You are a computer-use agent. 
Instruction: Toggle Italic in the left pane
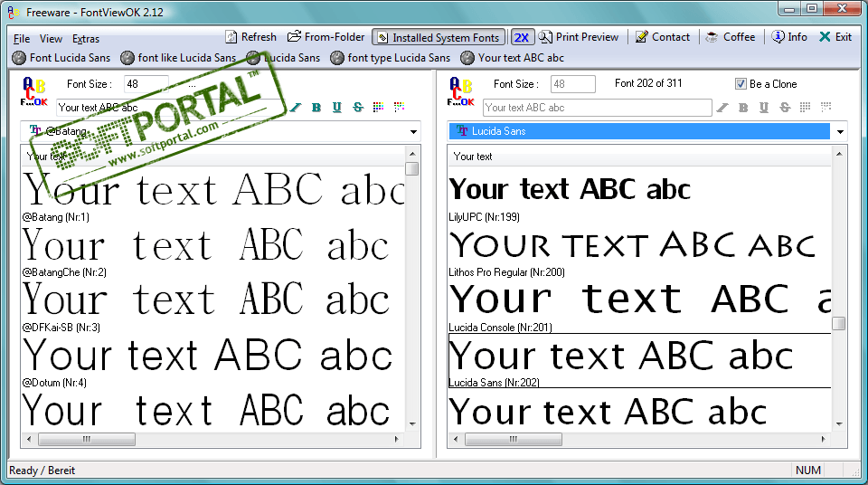tap(296, 108)
